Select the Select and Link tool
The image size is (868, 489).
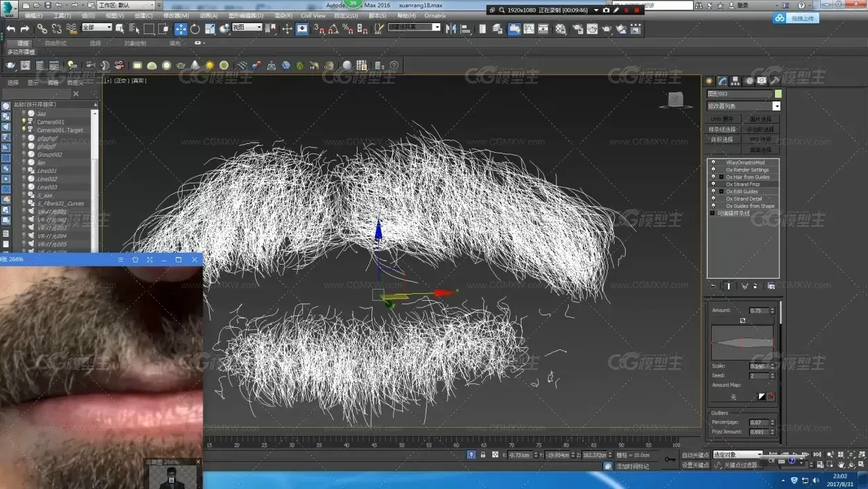tap(42, 28)
